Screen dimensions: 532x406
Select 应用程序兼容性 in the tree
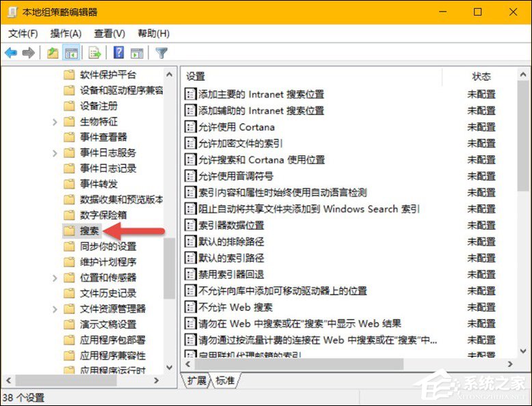pyautogui.click(x=113, y=355)
